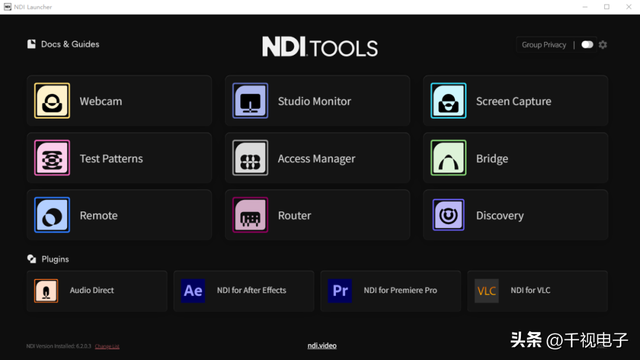Viewport: 640px width, 360px height.
Task: Click the Docs & Guides document icon
Action: [31, 44]
